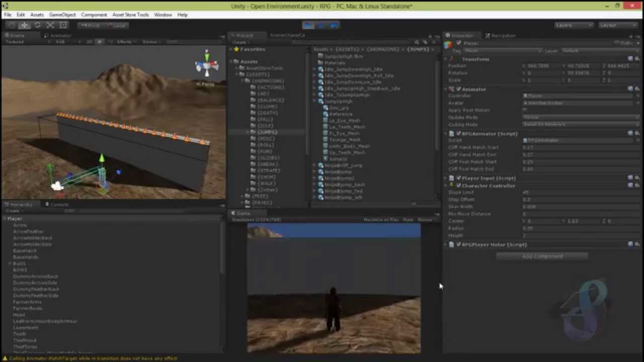Click the Player GameObject cube icon

pos(449,45)
